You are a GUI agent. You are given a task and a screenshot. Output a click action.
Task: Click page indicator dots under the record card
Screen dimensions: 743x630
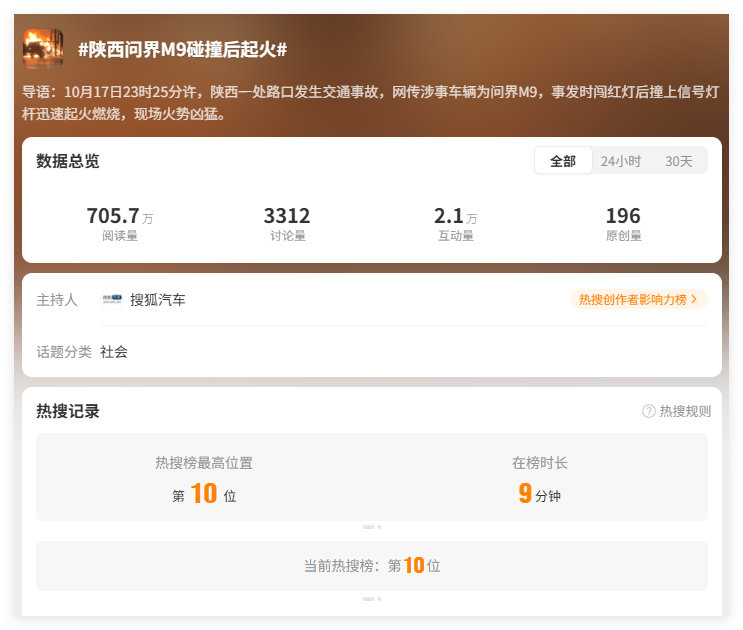tap(372, 527)
